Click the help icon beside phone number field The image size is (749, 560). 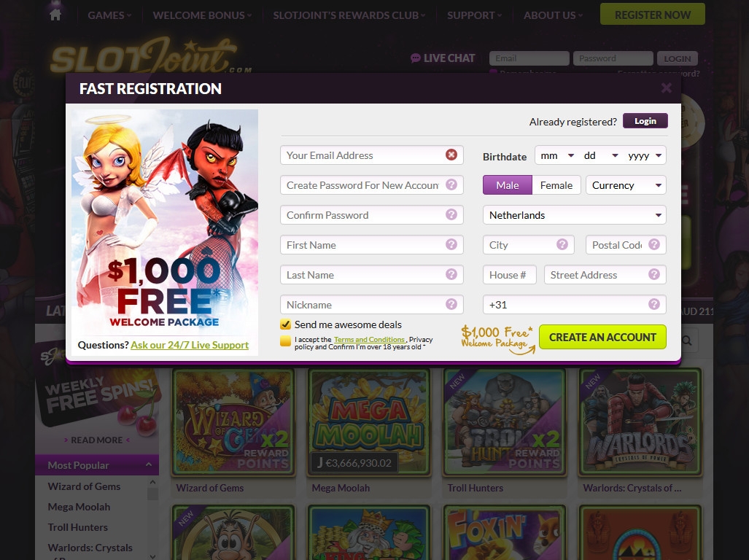pyautogui.click(x=654, y=304)
